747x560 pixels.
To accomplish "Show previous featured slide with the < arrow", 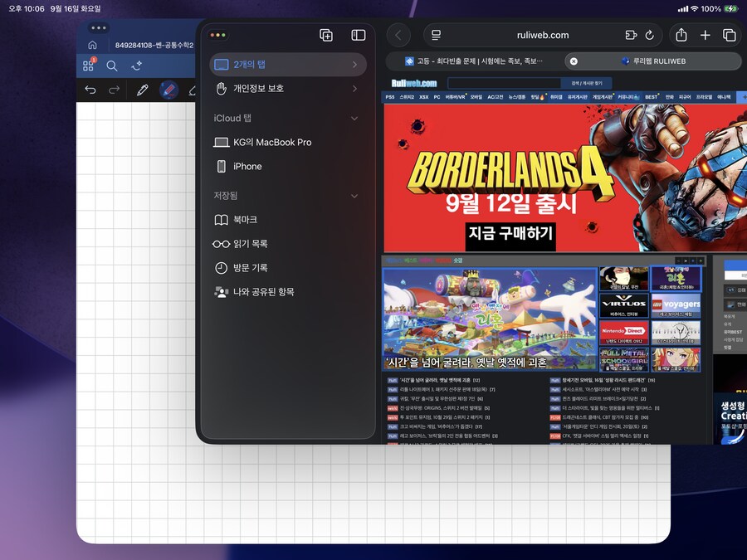I will 678,261.
